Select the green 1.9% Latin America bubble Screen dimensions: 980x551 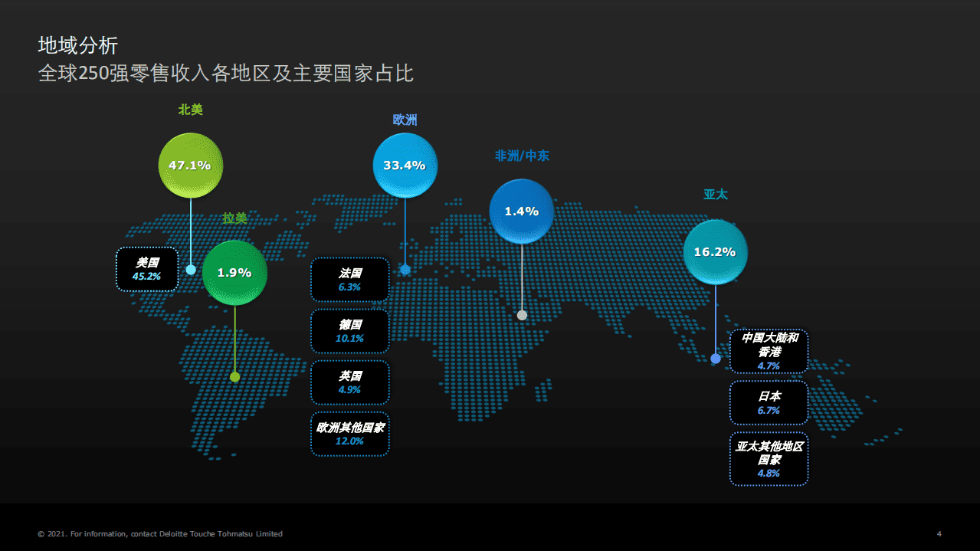coord(234,273)
